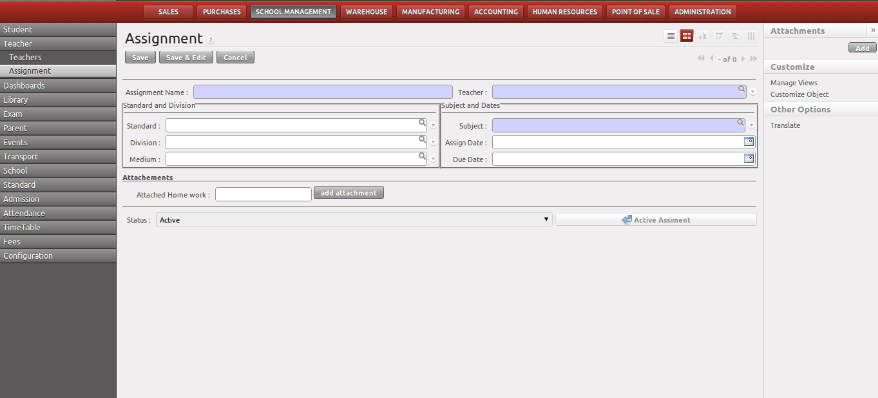Cancel the assignment form
This screenshot has width=878, height=398.
tap(235, 57)
